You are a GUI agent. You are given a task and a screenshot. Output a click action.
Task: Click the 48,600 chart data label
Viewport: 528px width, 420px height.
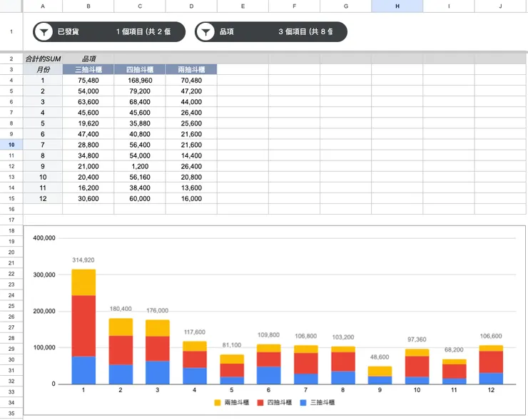(x=380, y=357)
